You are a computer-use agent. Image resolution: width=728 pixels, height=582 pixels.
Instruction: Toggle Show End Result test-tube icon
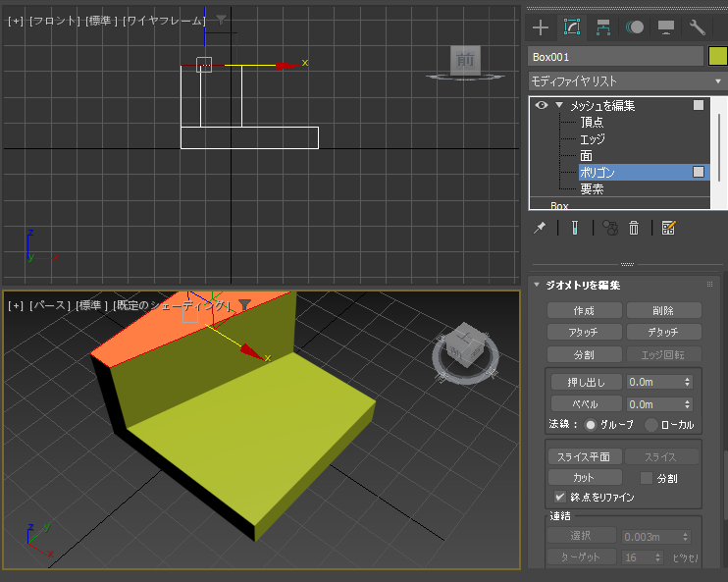575,228
